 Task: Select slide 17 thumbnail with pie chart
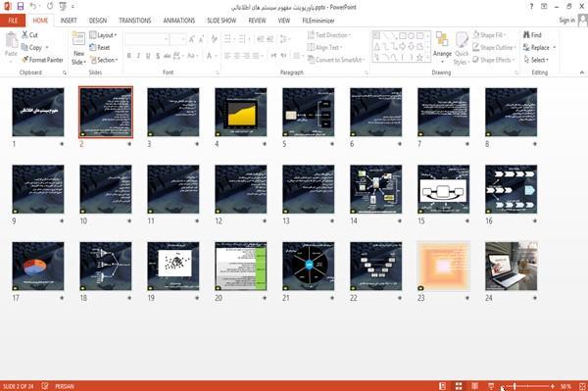[38, 267]
